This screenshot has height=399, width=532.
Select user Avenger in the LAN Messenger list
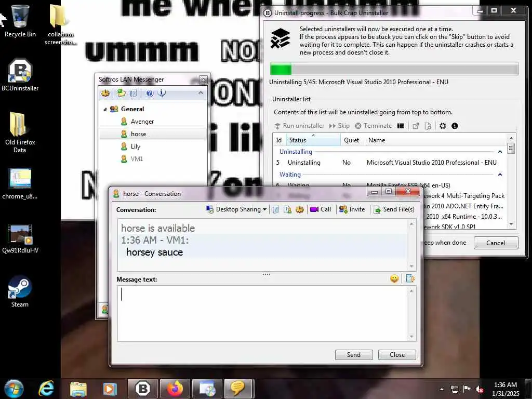coord(142,122)
